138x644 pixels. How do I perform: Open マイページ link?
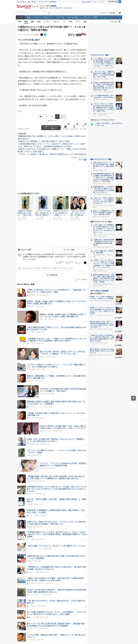(103, 13)
